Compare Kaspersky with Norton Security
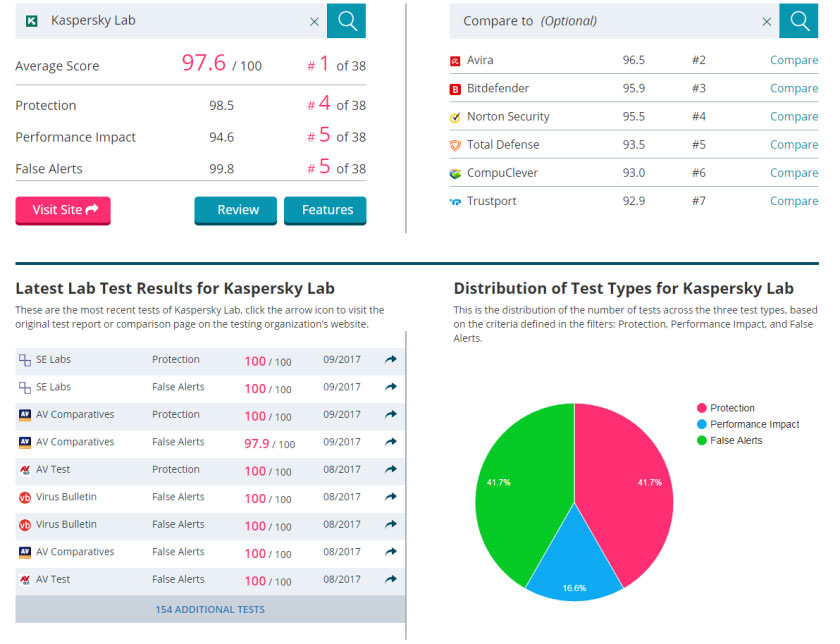The image size is (840, 644). point(794,116)
